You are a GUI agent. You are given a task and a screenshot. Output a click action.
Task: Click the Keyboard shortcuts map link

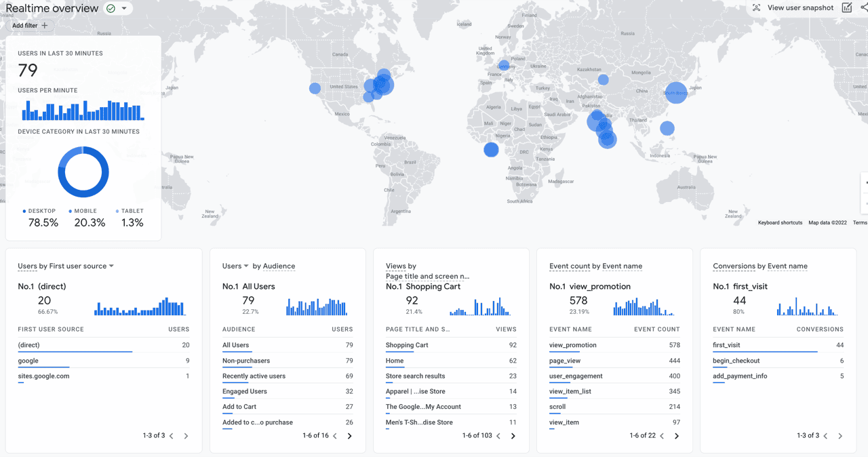point(780,222)
